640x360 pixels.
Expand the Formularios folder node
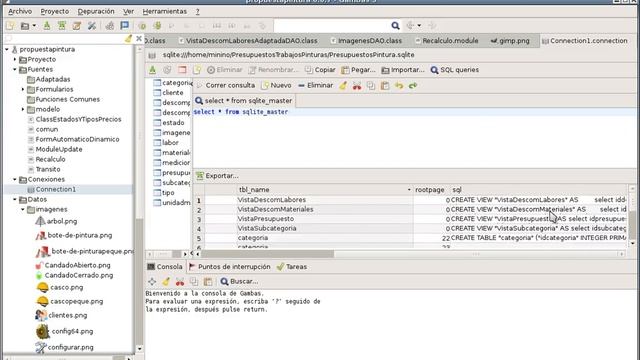click(23, 89)
